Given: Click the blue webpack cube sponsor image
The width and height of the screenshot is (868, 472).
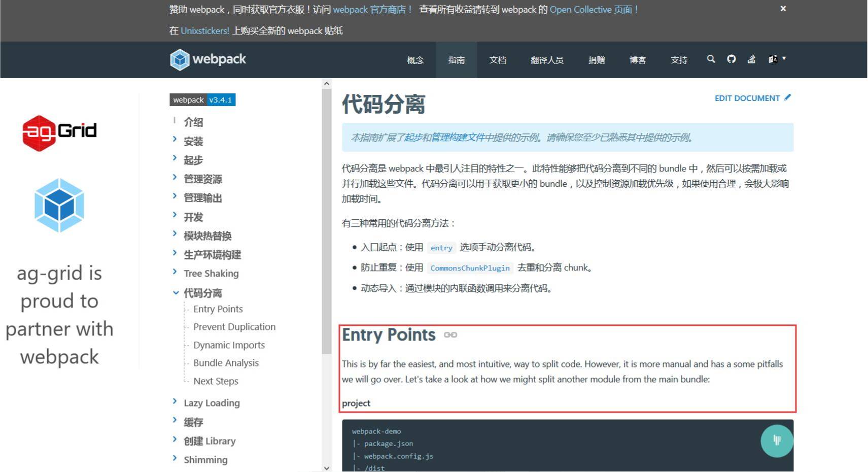Looking at the screenshot, I should click(x=59, y=206).
